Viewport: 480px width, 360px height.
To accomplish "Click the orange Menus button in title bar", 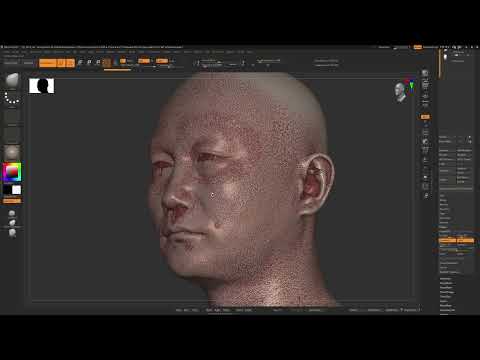I will [418, 47].
